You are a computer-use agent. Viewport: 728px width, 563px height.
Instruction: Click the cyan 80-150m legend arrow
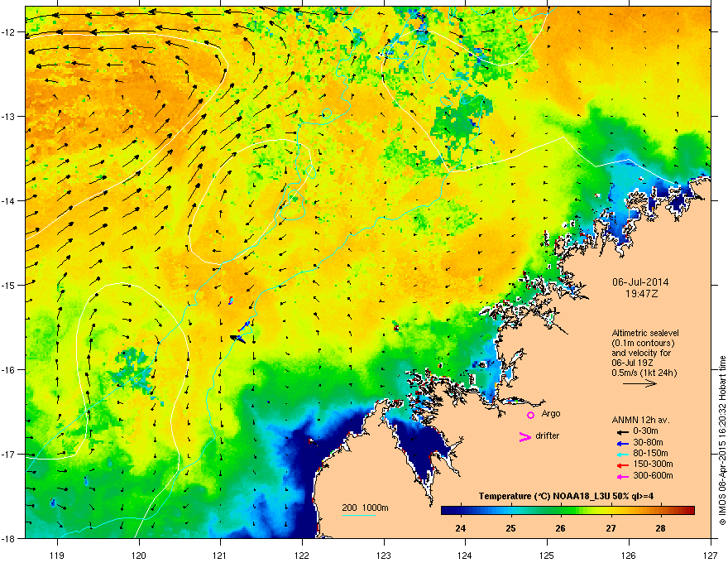tap(623, 455)
